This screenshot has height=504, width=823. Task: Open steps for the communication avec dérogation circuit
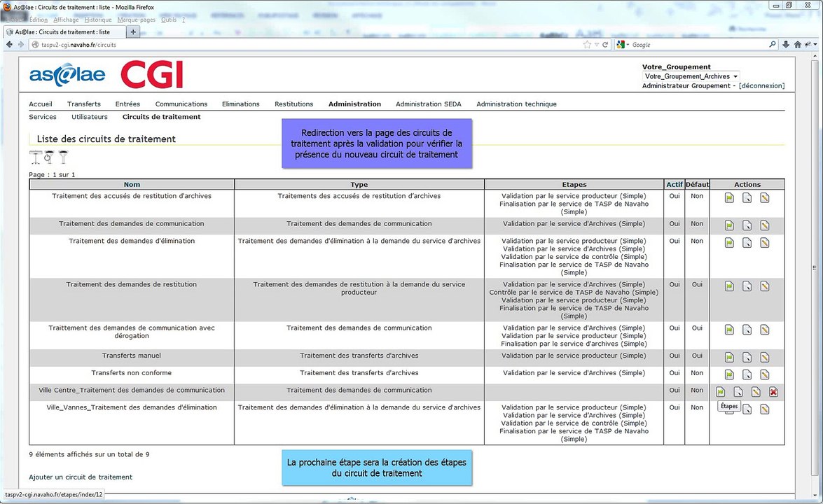point(729,330)
